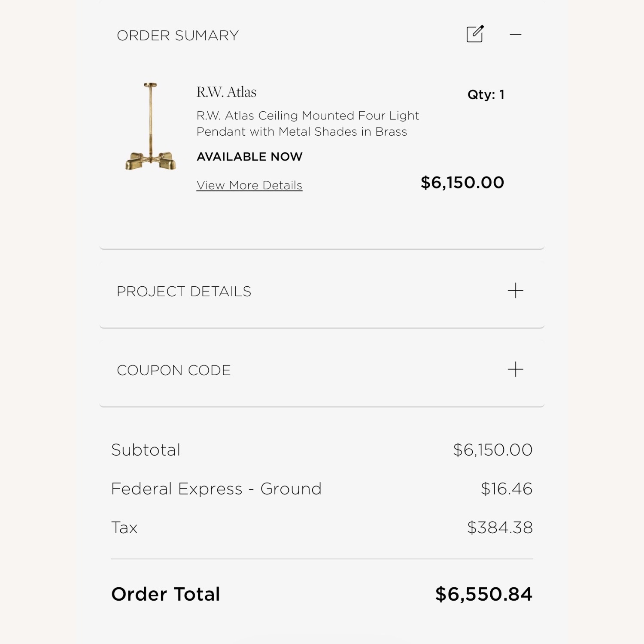Click the Ceiling Mounted Four Light Pendant description
The width and height of the screenshot is (644, 644).
click(x=307, y=124)
